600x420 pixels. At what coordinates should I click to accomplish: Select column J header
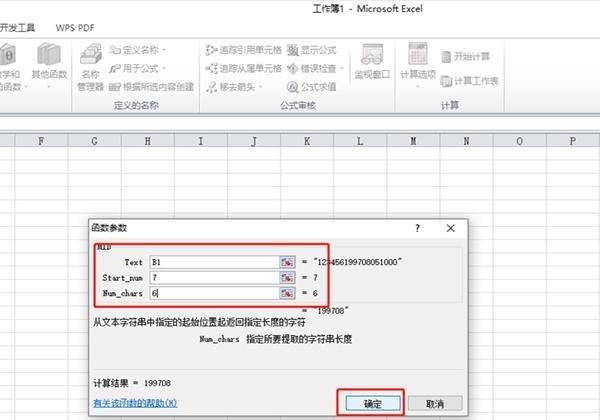pos(254,141)
